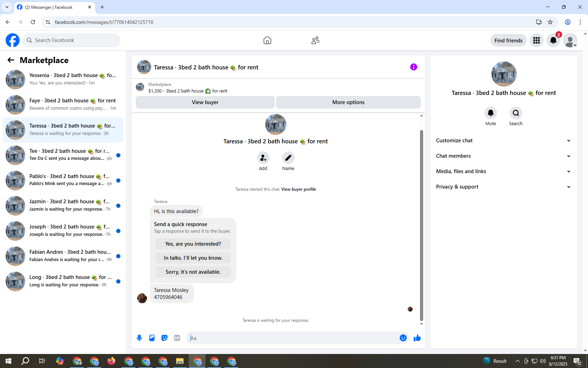
Task: Edit chat name using the Name pencil icon
Action: pyautogui.click(x=288, y=158)
